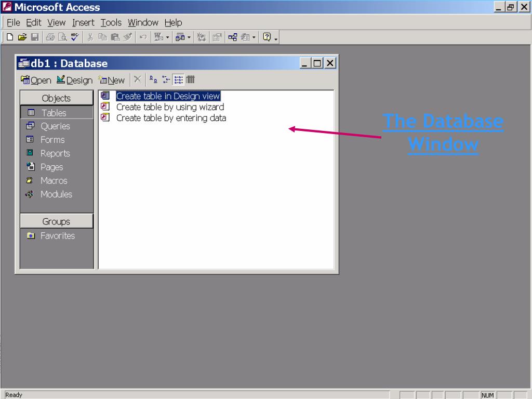Expand the Analyze dropdown arrow
Viewport: 532px width, 399px height.
click(x=189, y=37)
